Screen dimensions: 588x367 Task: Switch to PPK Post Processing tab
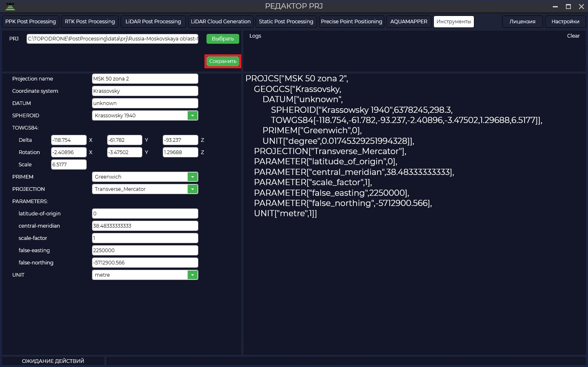coord(31,22)
